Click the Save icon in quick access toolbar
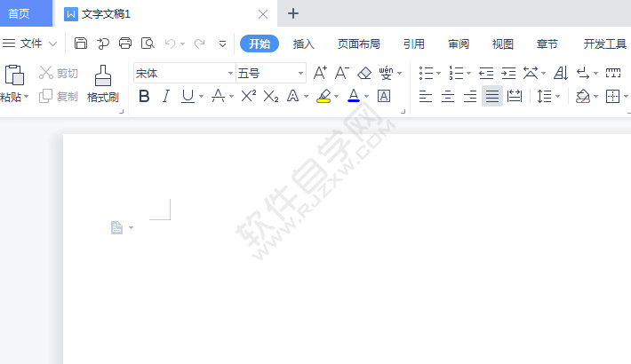 (x=81, y=43)
